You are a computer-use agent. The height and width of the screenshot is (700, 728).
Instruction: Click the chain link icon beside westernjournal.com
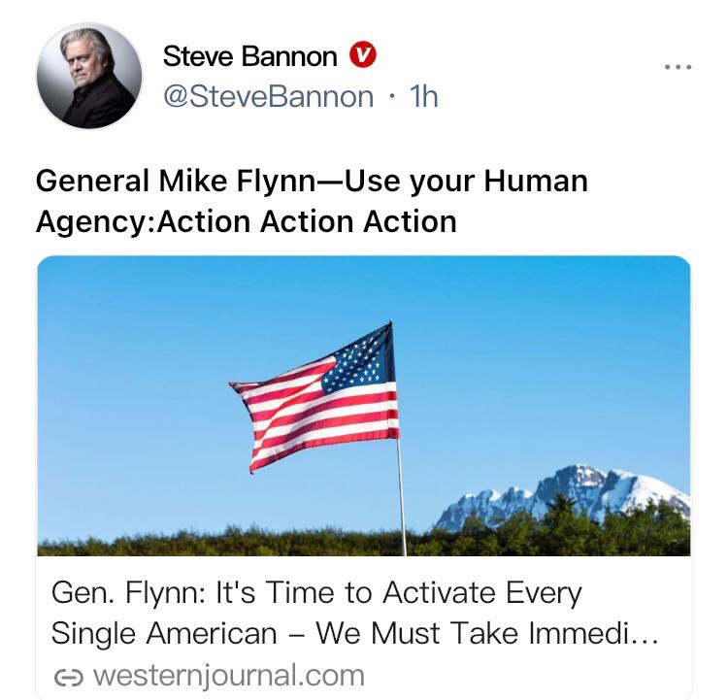point(69,678)
